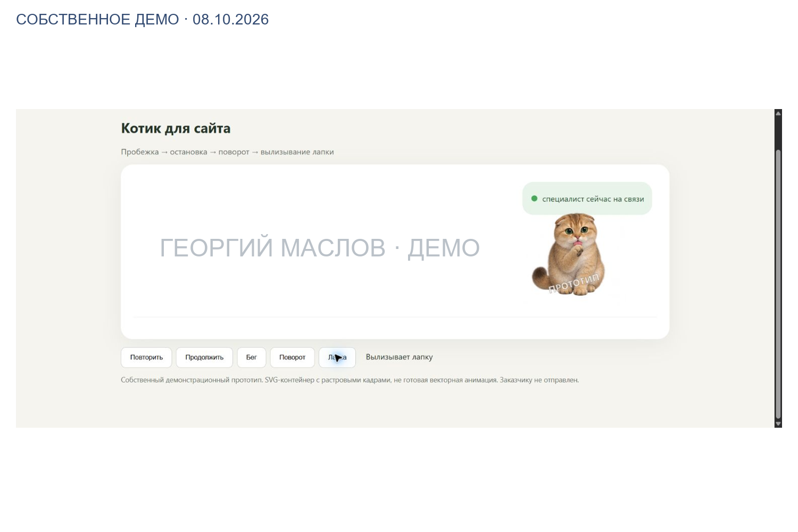Click the Повторить button
The width and height of the screenshot is (798, 532).
[146, 358]
